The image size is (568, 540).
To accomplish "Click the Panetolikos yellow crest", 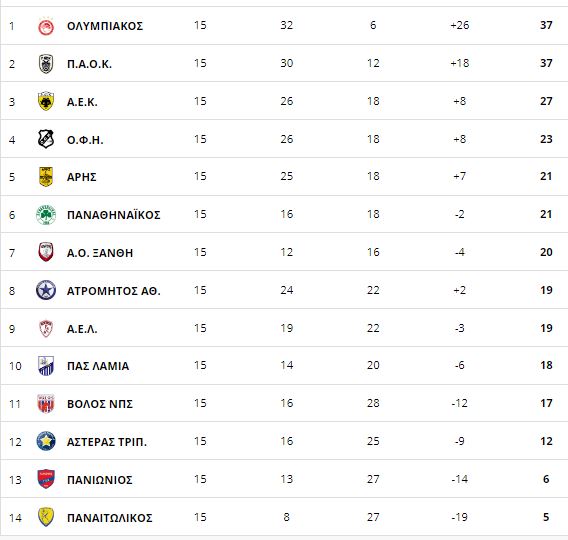I will [x=46, y=517].
